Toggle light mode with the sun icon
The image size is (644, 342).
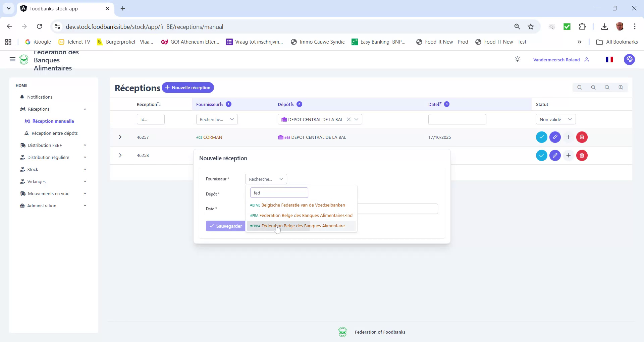point(517,59)
